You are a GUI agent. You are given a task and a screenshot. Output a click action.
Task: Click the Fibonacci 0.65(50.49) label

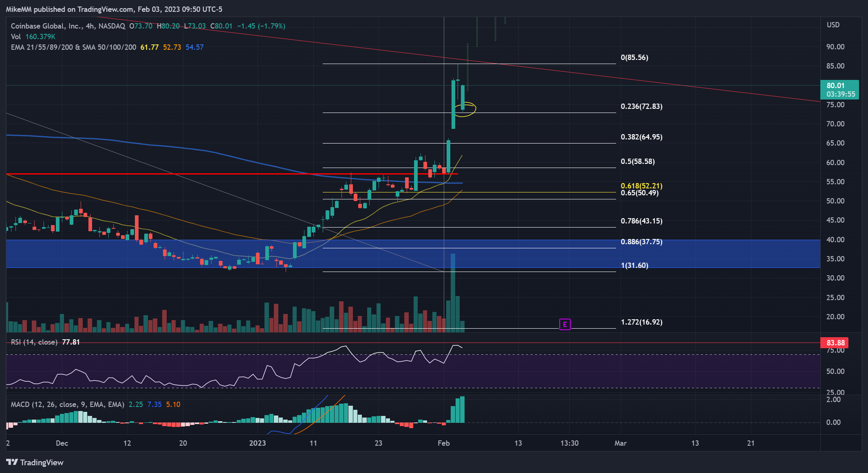coord(639,193)
